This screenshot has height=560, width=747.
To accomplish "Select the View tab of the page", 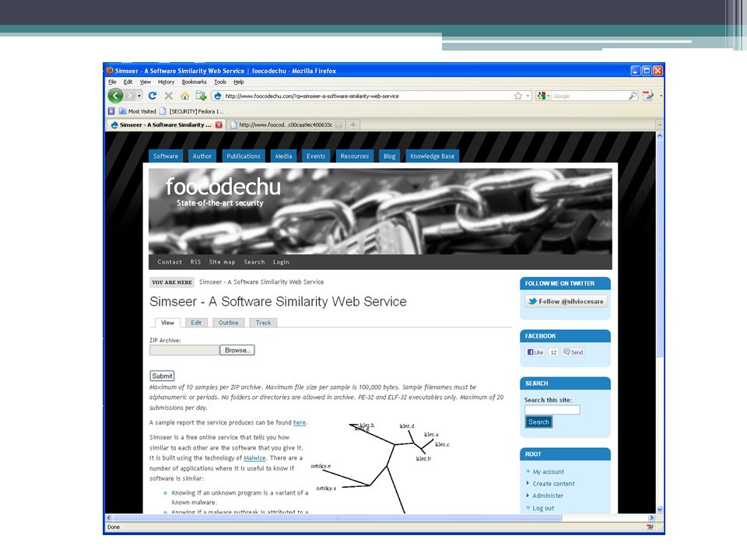I will click(x=168, y=323).
